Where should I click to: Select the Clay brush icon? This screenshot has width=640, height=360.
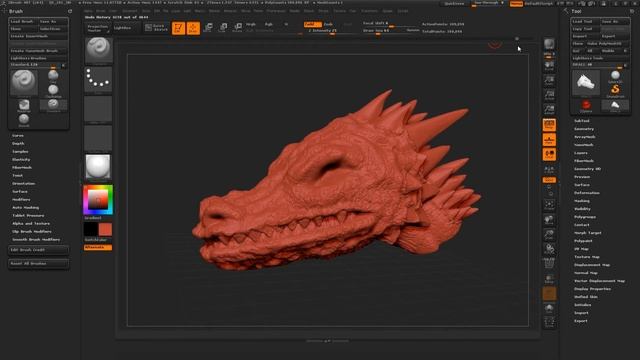(x=53, y=76)
